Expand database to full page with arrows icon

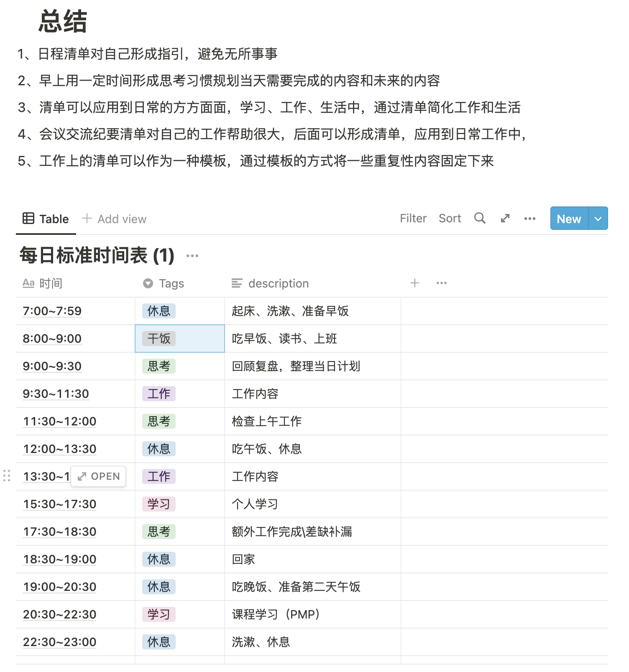click(x=505, y=218)
